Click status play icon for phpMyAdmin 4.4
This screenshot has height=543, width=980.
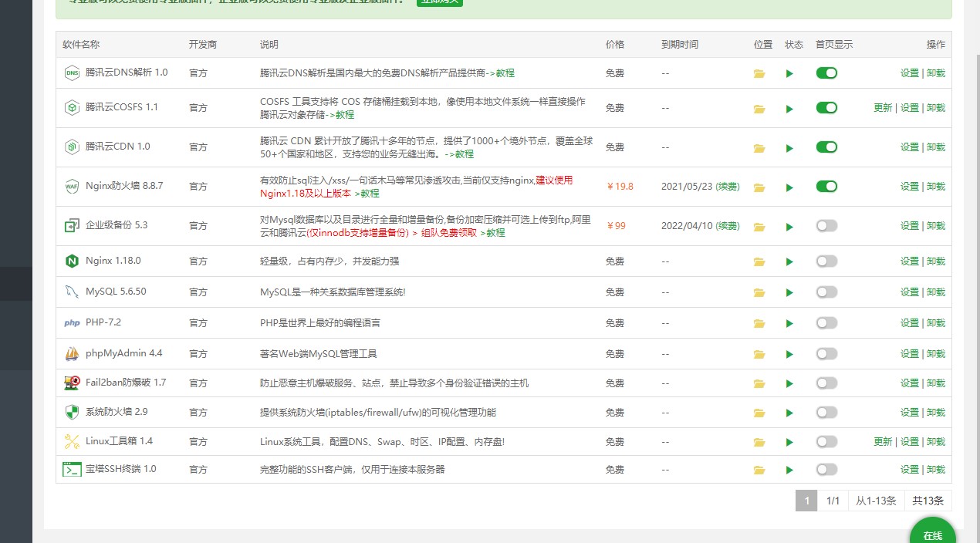coord(789,354)
